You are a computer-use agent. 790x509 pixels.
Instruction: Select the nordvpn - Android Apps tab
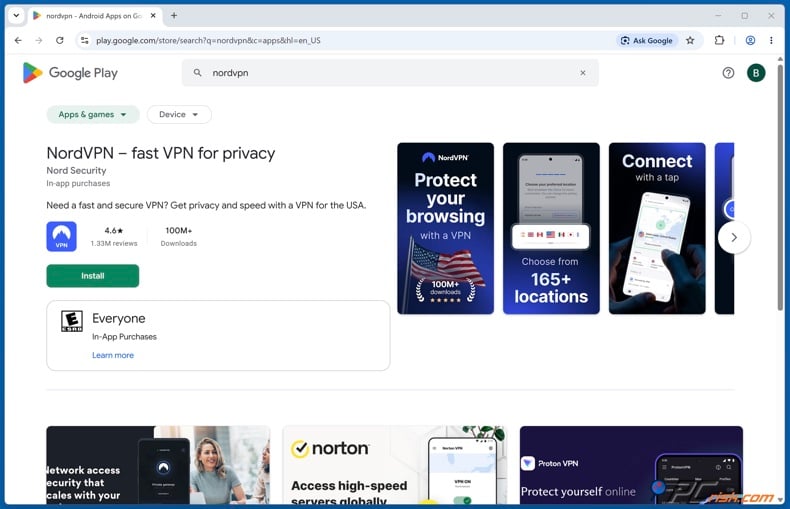click(94, 16)
